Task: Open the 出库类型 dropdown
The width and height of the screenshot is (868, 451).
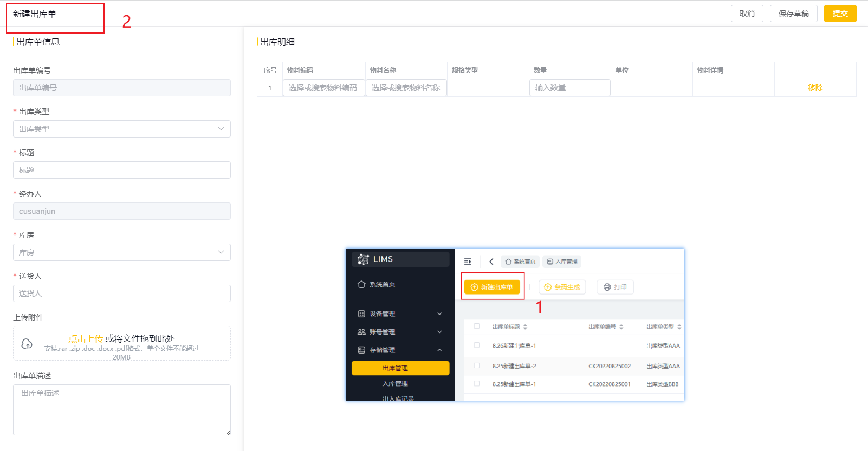Action: (x=122, y=129)
